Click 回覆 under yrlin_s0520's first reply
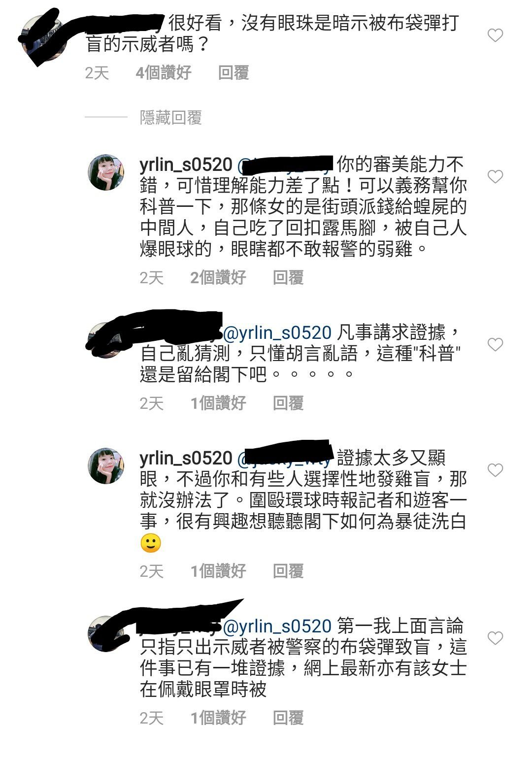This screenshot has height=758, width=532. [288, 278]
